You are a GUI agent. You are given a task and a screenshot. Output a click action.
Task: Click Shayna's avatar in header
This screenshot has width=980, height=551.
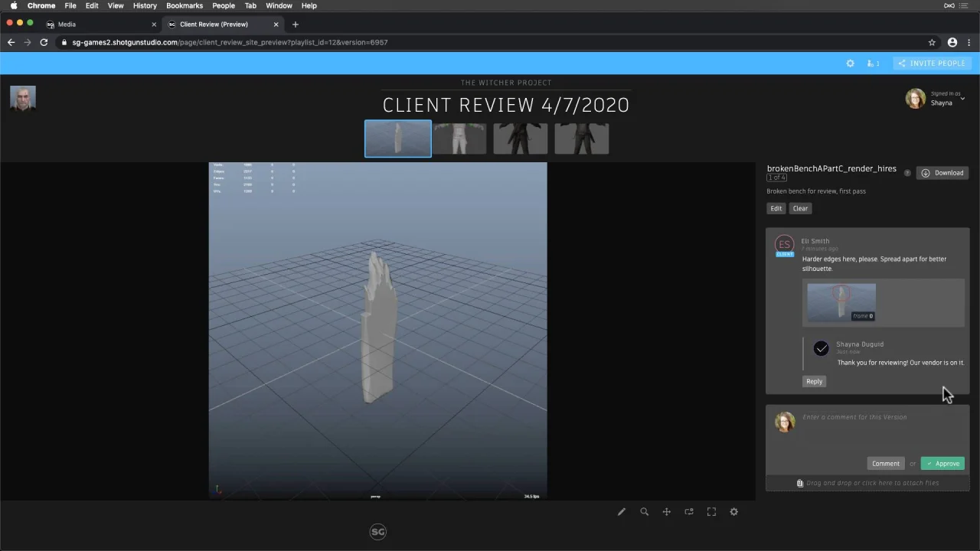point(916,98)
